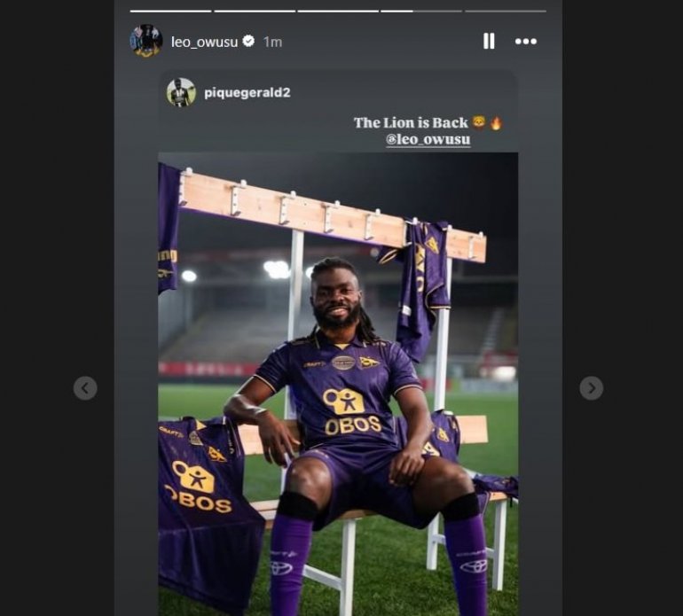
Task: Select the third story progress segment
Action: pyautogui.click(x=338, y=11)
